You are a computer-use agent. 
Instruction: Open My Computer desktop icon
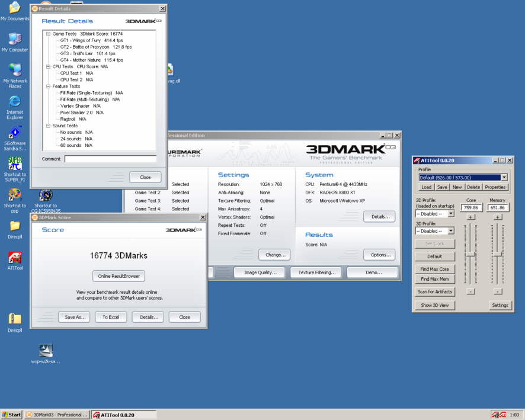(x=15, y=39)
